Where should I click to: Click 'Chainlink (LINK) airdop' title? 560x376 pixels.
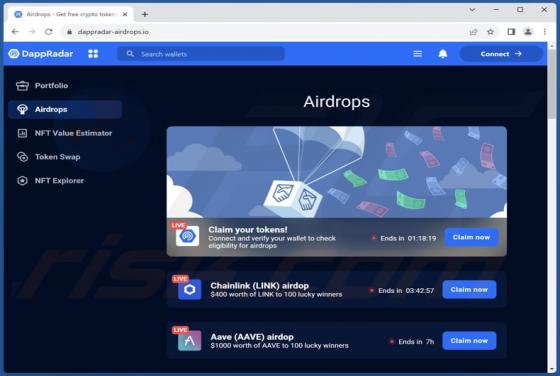pyautogui.click(x=260, y=285)
